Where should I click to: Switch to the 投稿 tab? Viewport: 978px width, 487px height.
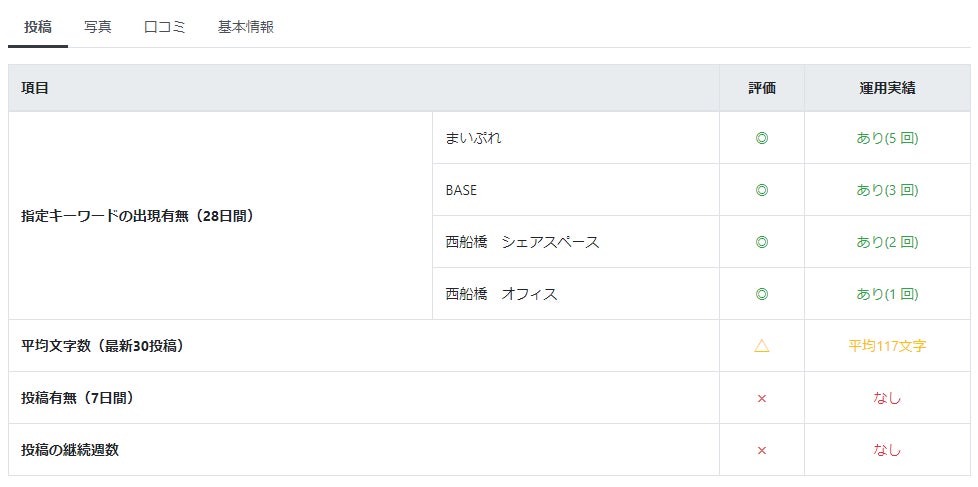tap(38, 27)
